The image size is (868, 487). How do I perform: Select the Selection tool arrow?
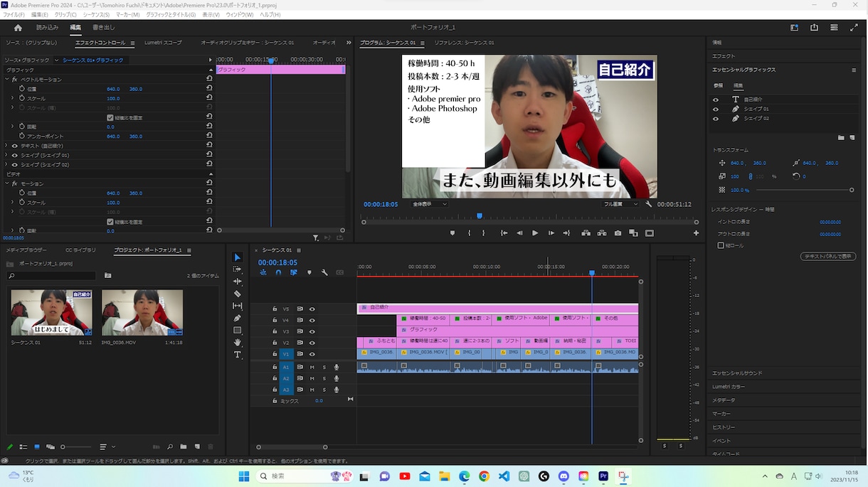click(238, 257)
